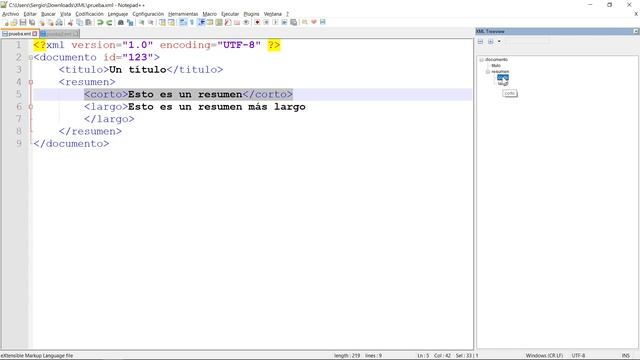Collapse the resumen fold at line 4

[31, 82]
